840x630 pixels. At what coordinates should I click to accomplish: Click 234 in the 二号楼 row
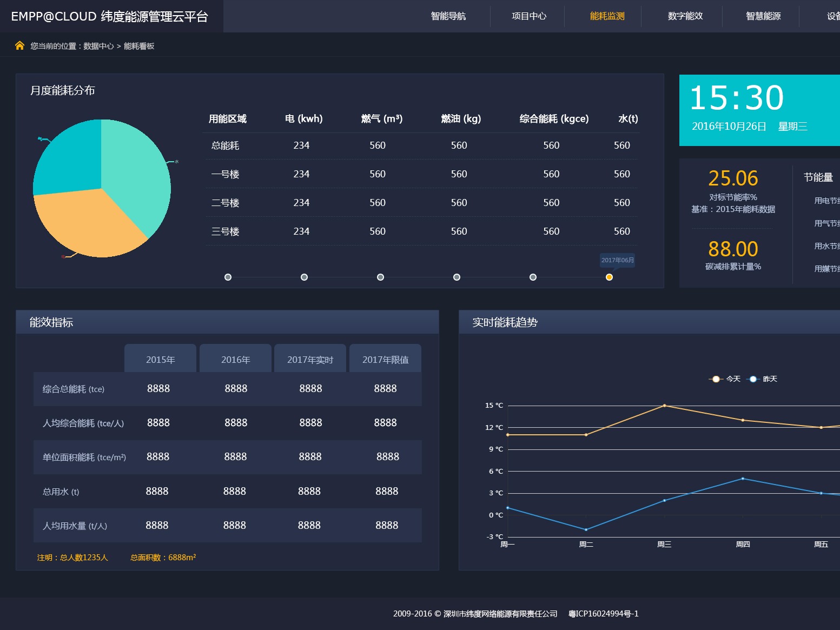(301, 203)
